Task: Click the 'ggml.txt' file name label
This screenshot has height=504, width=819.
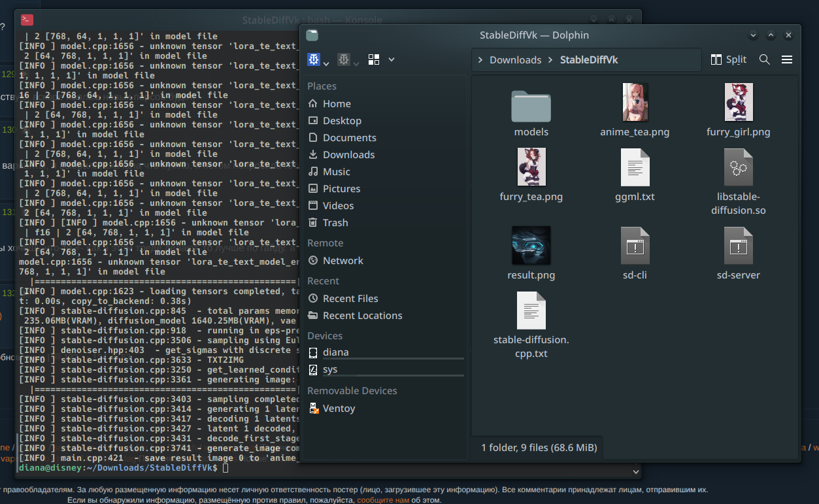Action: click(635, 197)
